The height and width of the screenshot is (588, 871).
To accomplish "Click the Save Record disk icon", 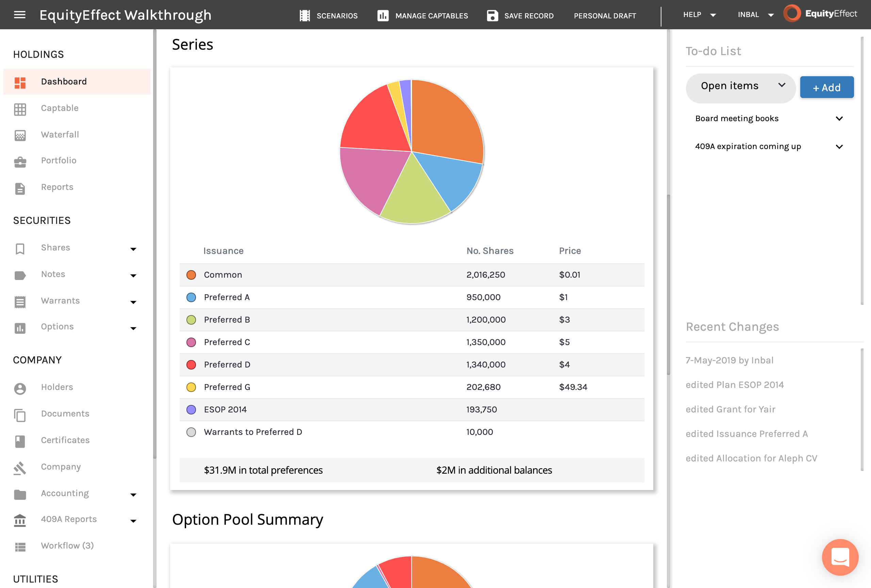I will 492,15.
